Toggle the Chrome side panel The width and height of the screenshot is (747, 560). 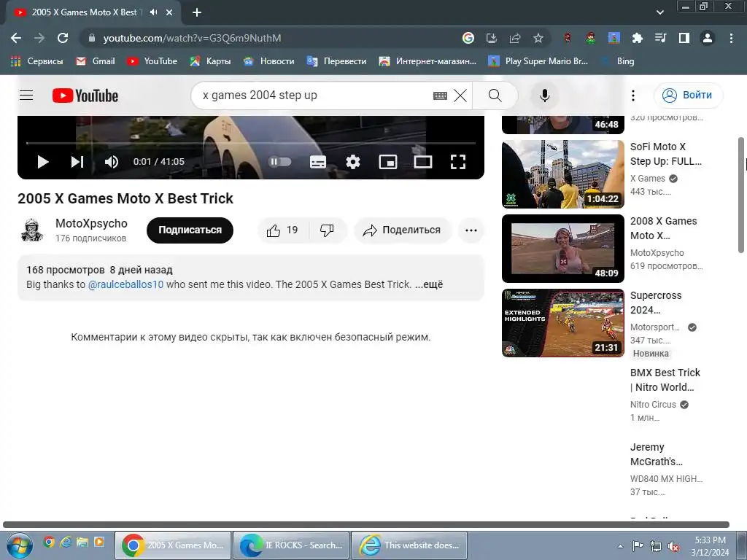(684, 38)
